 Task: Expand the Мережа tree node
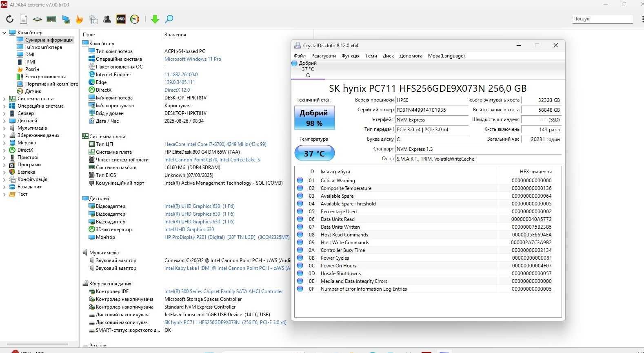coord(4,143)
